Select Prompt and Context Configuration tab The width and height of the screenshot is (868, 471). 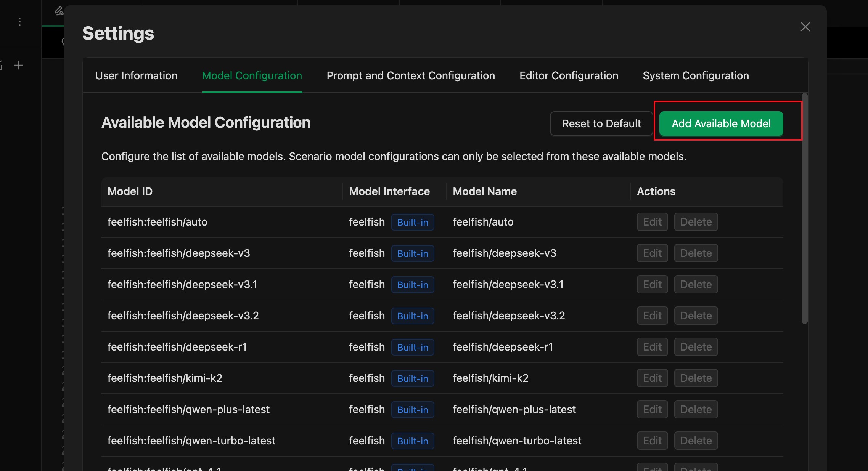[410, 75]
